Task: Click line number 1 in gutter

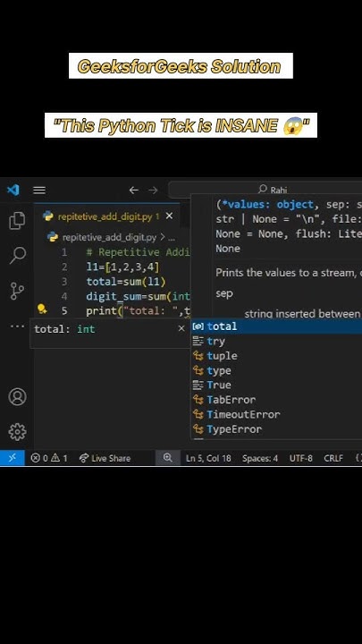Action: tap(64, 252)
